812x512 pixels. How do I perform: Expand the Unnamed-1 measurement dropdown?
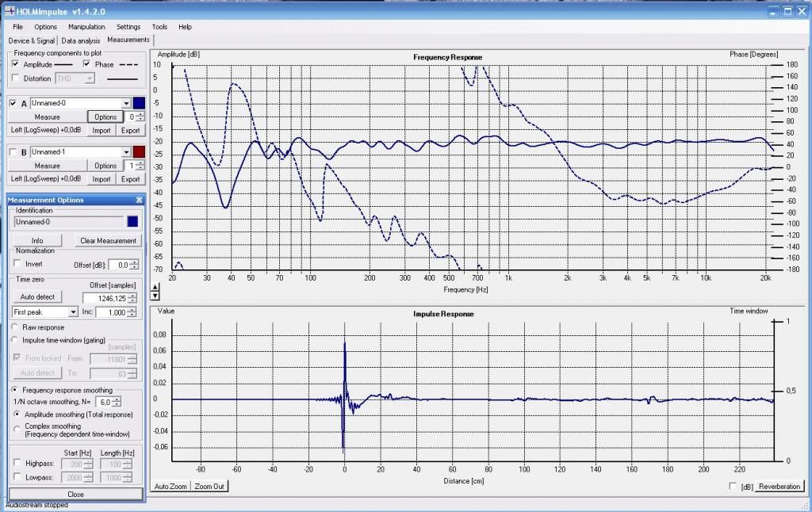(x=126, y=152)
